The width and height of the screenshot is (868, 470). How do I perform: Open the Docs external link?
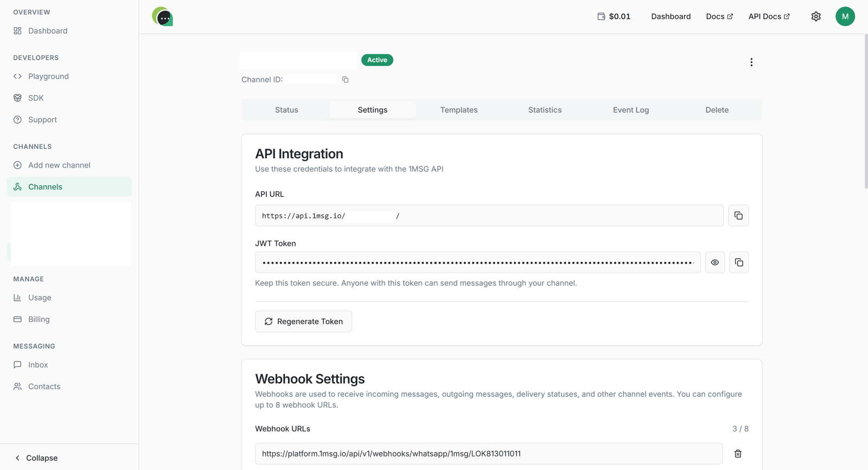tap(719, 16)
